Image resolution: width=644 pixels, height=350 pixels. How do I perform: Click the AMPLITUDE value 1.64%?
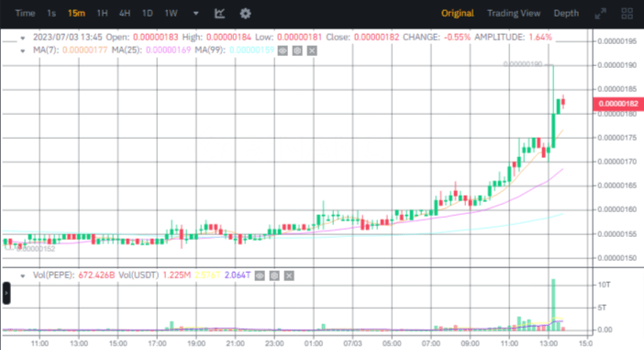coord(540,38)
